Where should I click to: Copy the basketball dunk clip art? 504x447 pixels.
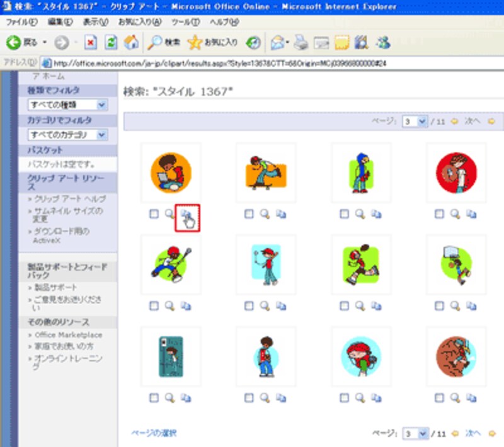tap(471, 306)
